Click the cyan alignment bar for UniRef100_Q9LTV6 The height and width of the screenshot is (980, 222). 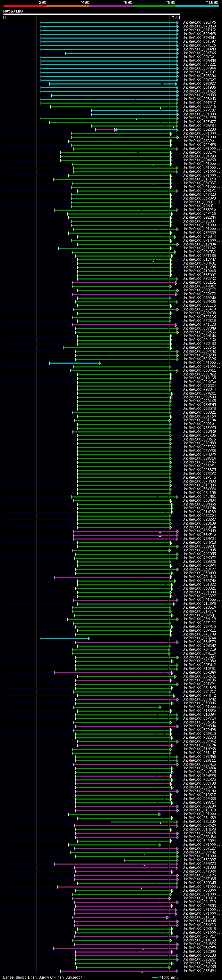(x=109, y=23)
